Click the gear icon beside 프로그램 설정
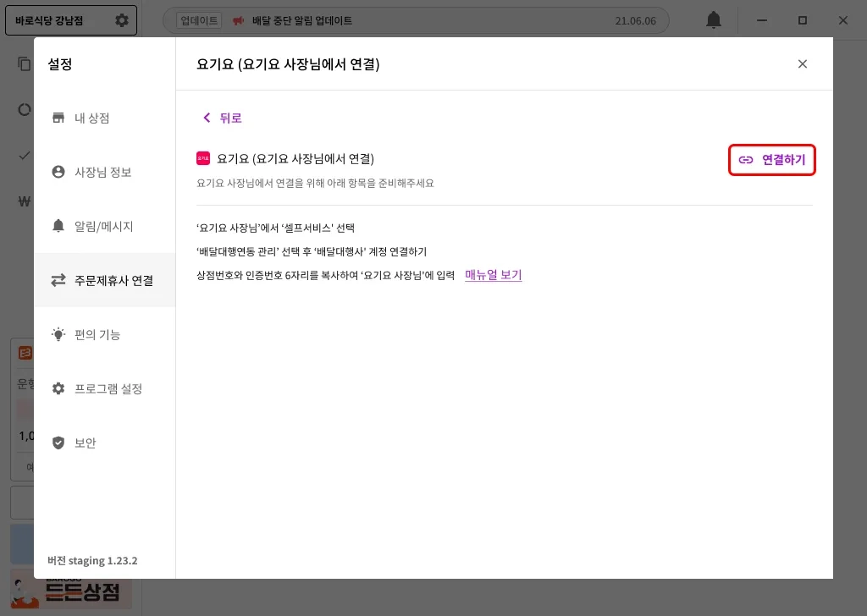Image resolution: width=867 pixels, height=616 pixels. coord(58,388)
